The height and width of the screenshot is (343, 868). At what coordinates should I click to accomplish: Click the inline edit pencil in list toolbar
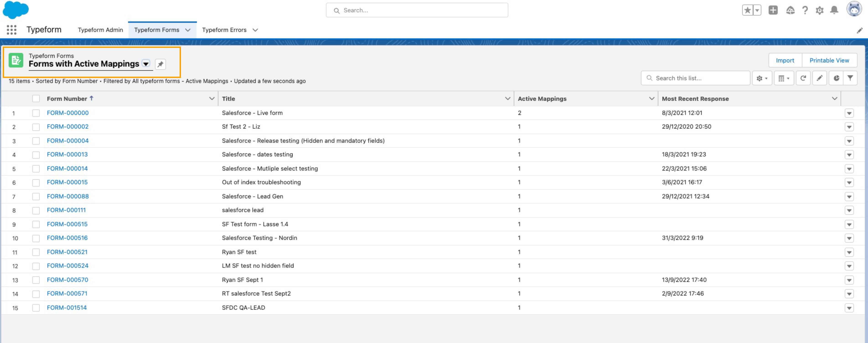[x=819, y=78]
